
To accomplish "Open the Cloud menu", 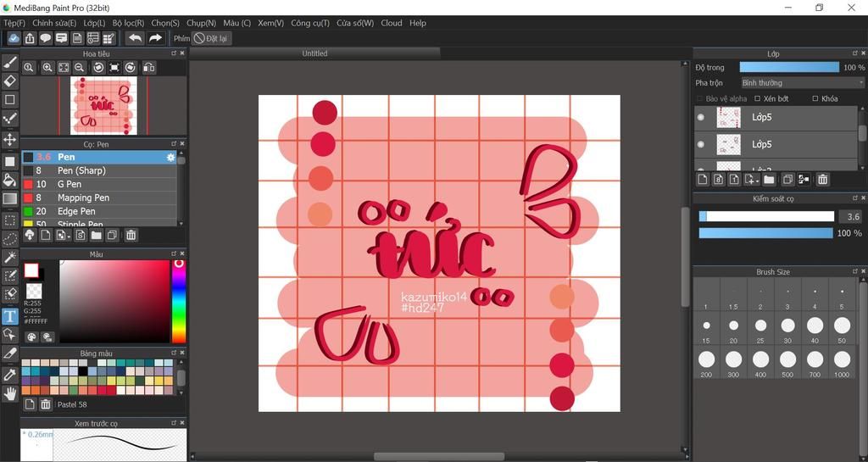I will [392, 23].
